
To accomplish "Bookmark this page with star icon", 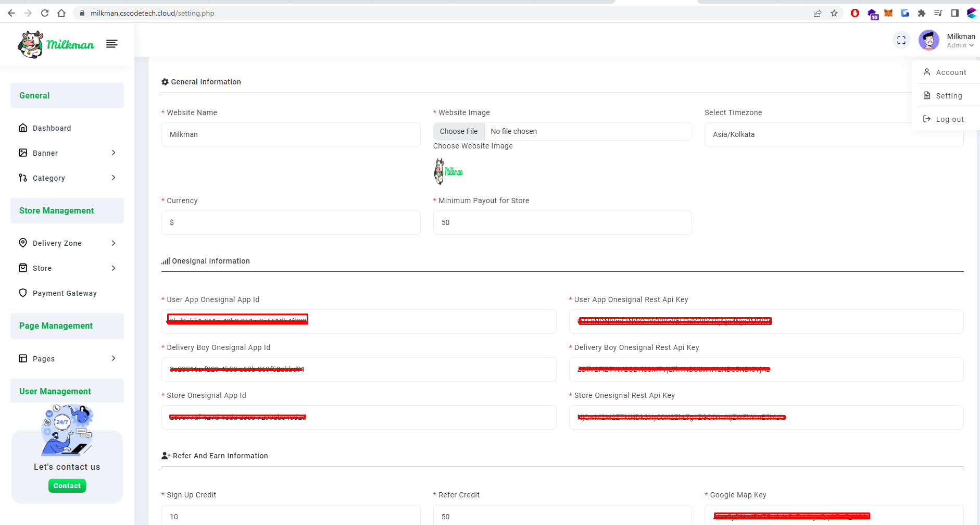I will [x=834, y=13].
